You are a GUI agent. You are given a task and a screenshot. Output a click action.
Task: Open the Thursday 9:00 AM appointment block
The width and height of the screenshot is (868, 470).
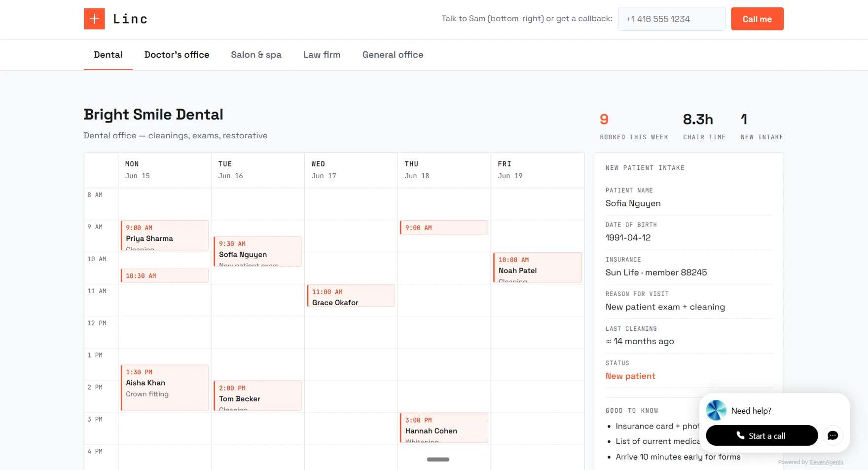point(444,228)
